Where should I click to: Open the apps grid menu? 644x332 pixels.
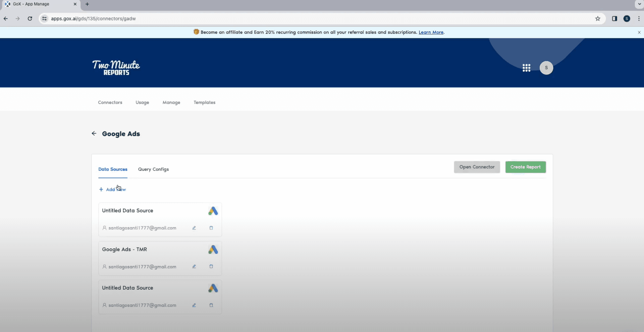point(526,68)
